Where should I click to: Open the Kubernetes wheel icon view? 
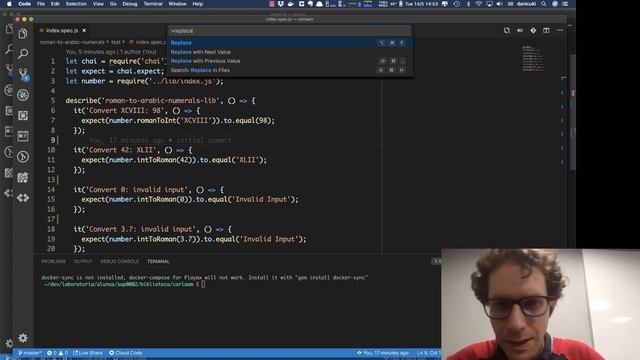(23, 95)
